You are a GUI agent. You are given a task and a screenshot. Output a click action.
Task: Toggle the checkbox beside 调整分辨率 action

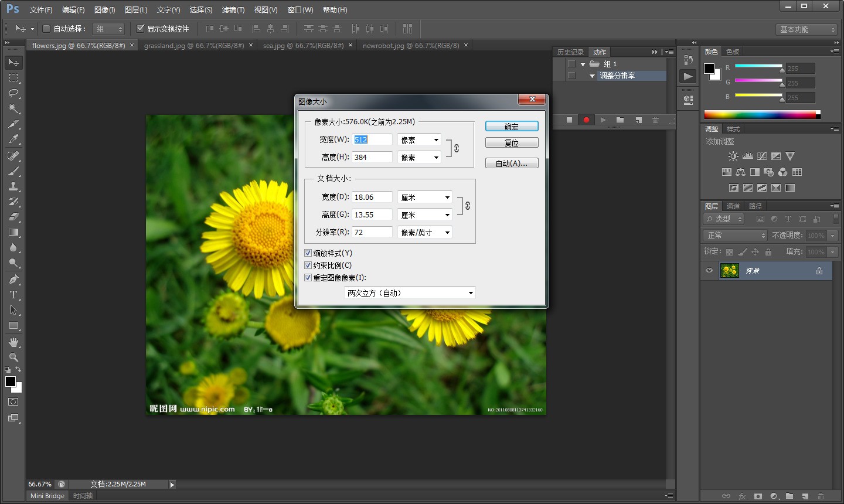point(571,76)
